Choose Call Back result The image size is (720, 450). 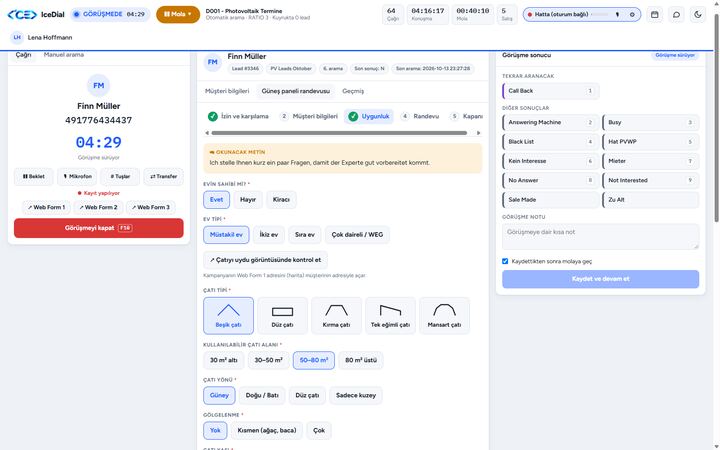point(551,91)
